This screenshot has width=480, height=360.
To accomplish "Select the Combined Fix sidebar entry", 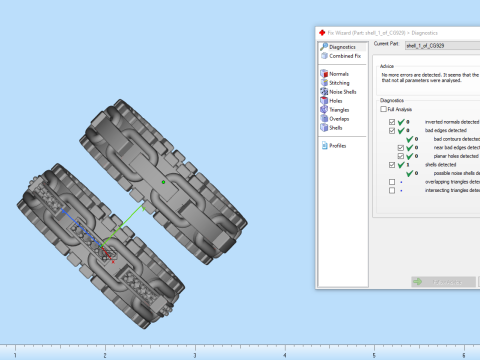I will (x=342, y=56).
